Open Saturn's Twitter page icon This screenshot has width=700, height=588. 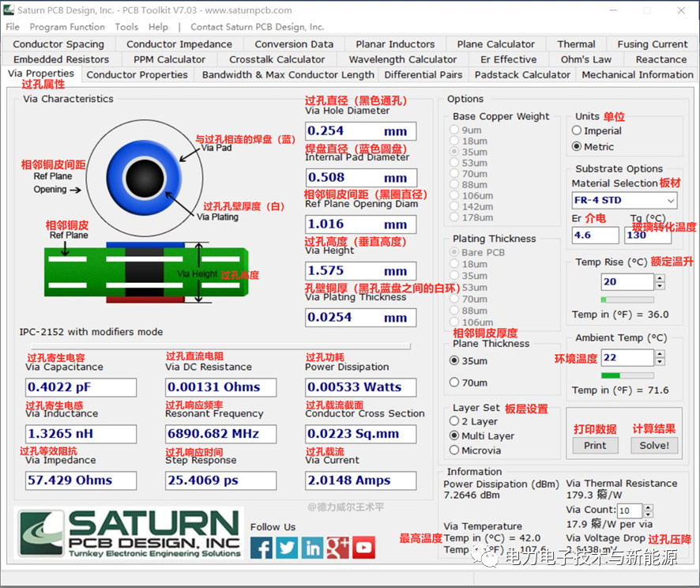[287, 548]
